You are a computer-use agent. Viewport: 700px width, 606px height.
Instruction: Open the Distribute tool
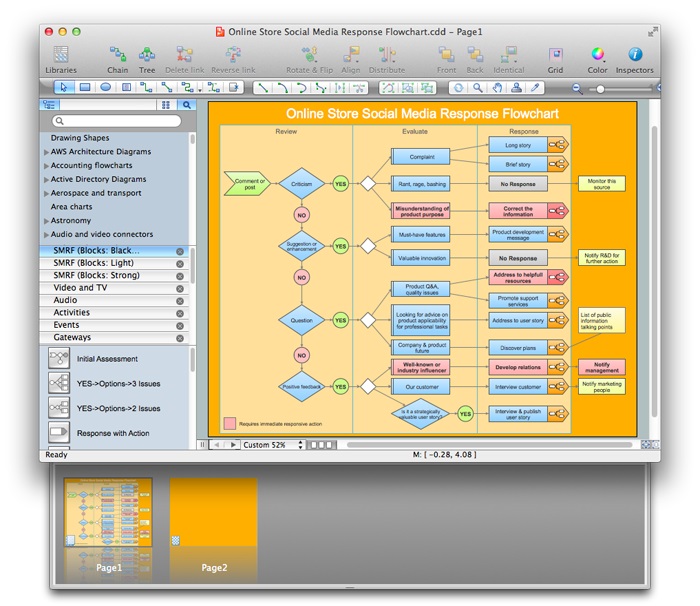[387, 59]
